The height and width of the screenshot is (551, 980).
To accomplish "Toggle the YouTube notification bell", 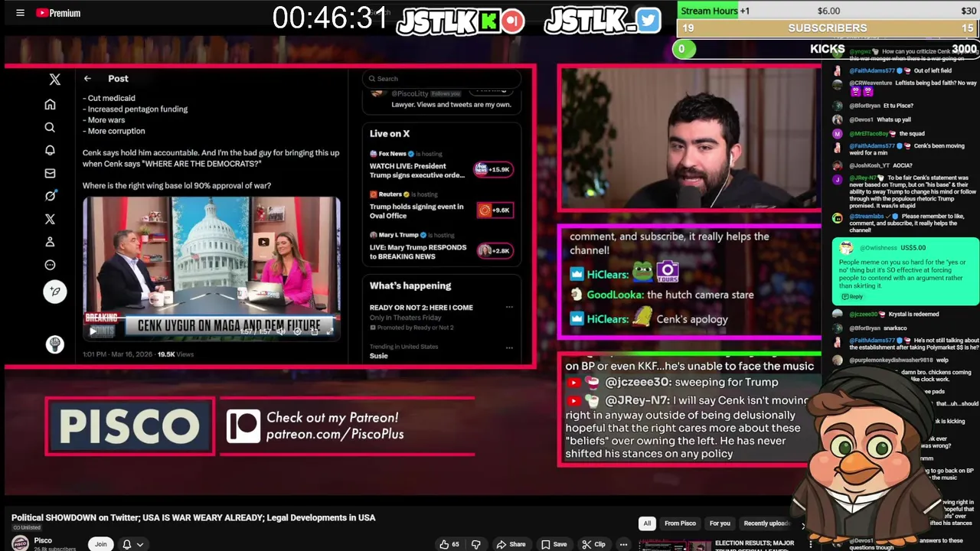I will pyautogui.click(x=127, y=544).
